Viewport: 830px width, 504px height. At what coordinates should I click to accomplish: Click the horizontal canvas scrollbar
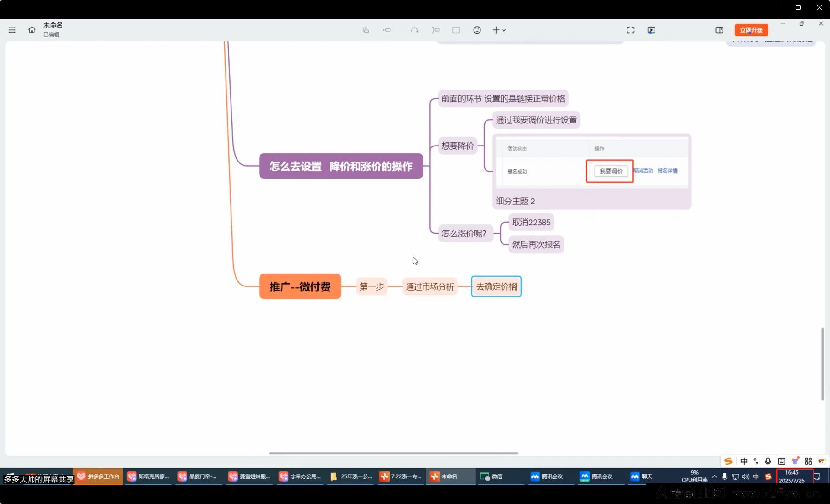[393, 453]
